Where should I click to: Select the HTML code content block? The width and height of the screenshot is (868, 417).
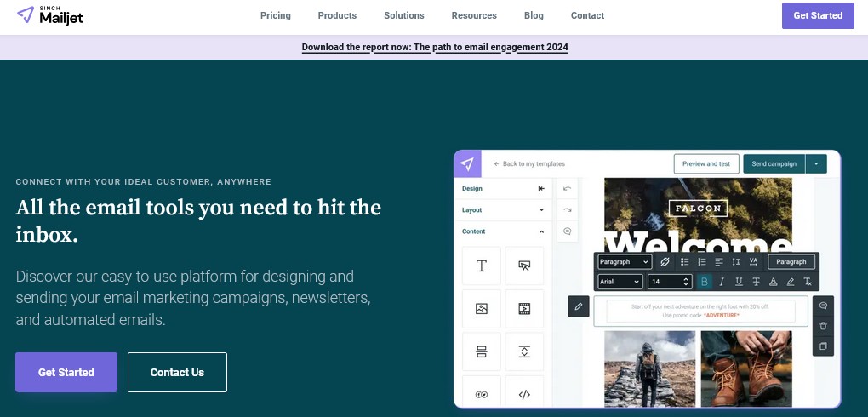click(524, 394)
